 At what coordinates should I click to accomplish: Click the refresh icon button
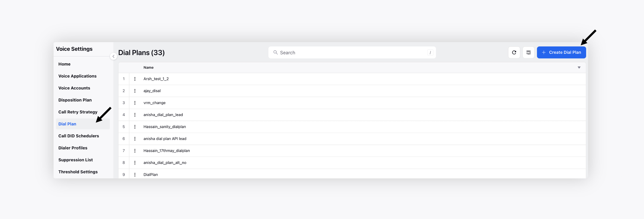point(514,52)
